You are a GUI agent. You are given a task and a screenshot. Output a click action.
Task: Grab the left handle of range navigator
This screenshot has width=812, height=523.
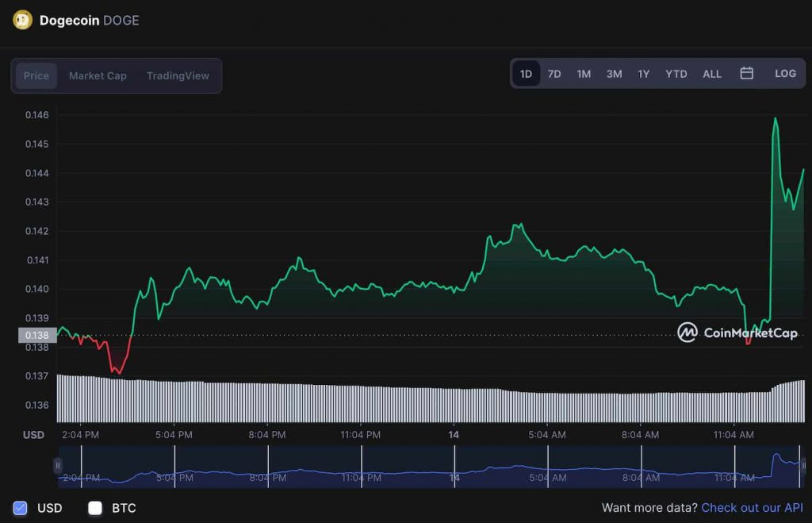point(57,466)
